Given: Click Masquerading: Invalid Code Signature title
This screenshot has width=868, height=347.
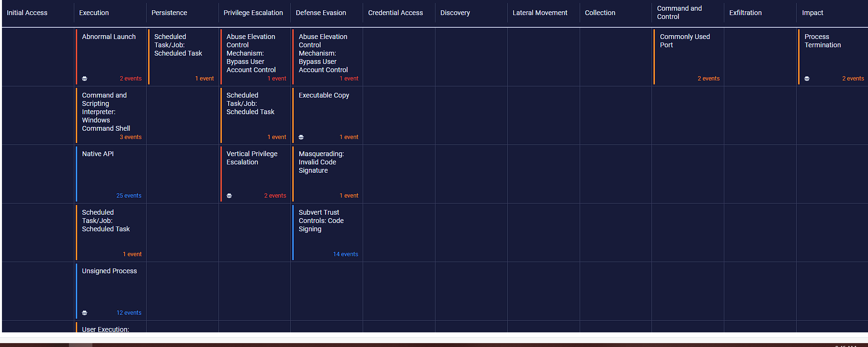Looking at the screenshot, I should 321,162.
